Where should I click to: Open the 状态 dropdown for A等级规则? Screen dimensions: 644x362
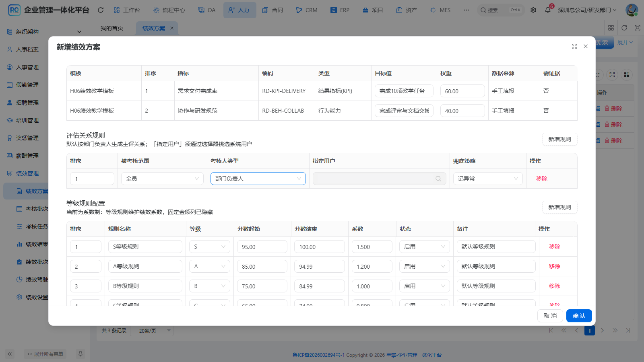pyautogui.click(x=425, y=266)
